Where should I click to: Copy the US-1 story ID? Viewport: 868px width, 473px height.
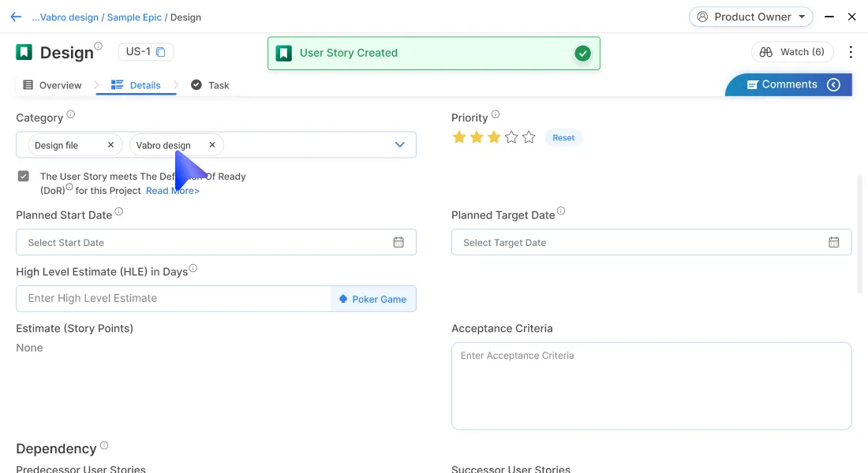(x=161, y=52)
